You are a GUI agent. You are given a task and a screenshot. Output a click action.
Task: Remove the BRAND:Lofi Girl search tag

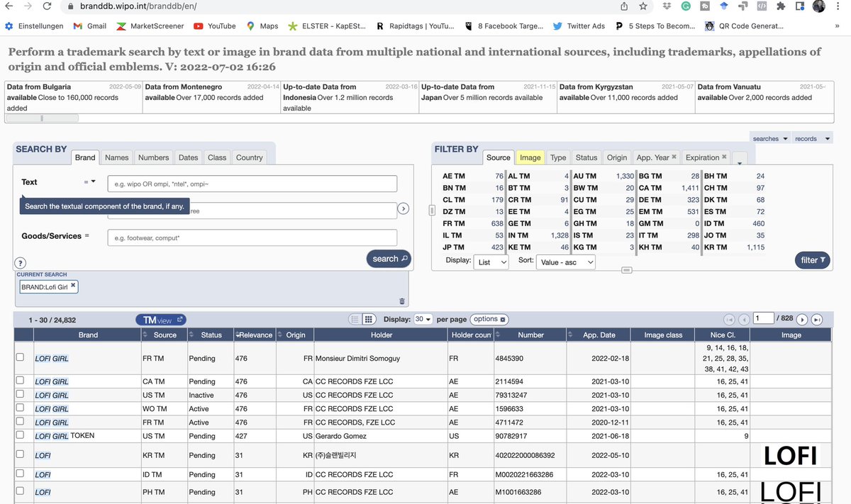click(x=72, y=285)
